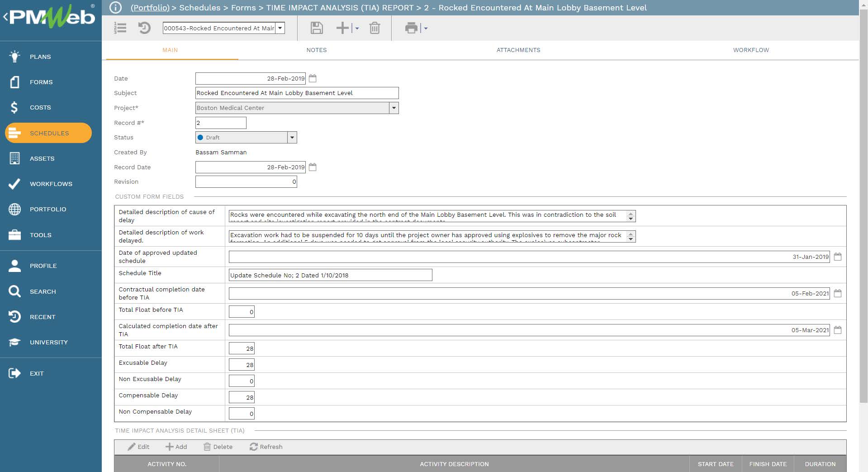The height and width of the screenshot is (472, 868).
Task: Click the Non Excusable Delay value field
Action: point(242,381)
